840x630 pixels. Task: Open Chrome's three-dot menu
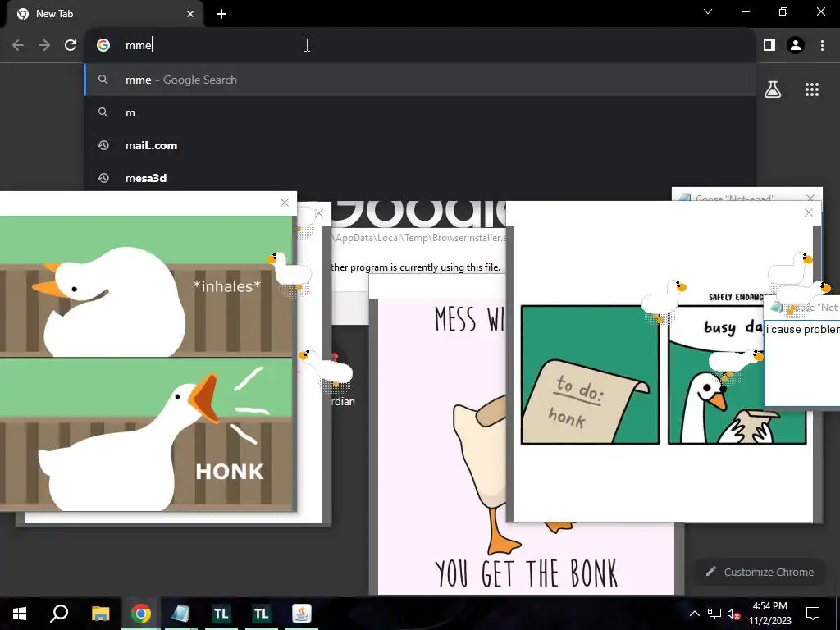pyautogui.click(x=822, y=45)
